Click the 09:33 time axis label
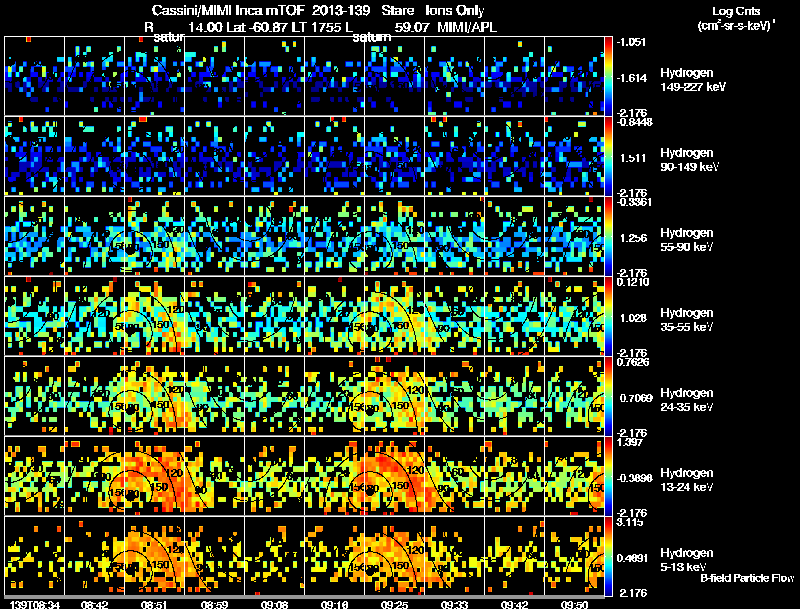 click(454, 604)
